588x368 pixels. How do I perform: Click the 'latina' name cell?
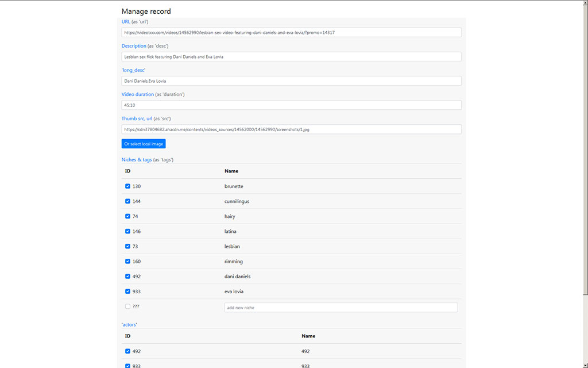(230, 231)
